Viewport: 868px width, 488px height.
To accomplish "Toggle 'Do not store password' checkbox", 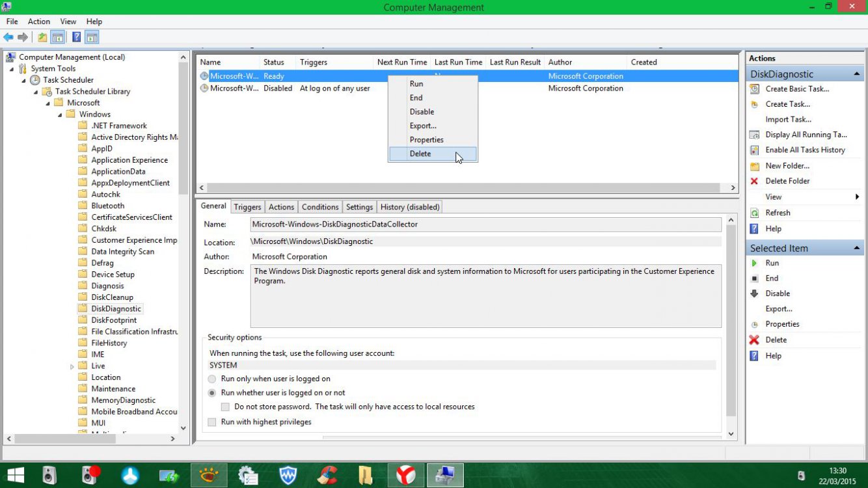I will pos(225,407).
